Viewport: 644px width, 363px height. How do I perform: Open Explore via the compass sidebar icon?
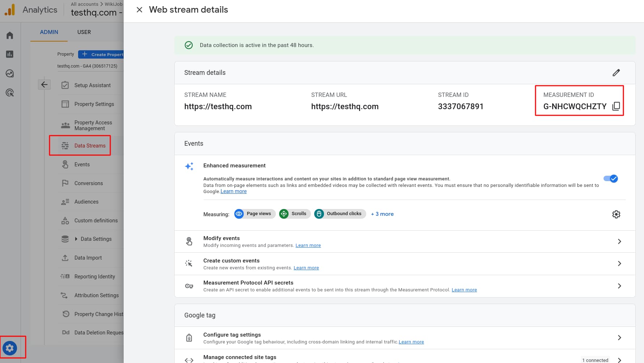pos(9,73)
